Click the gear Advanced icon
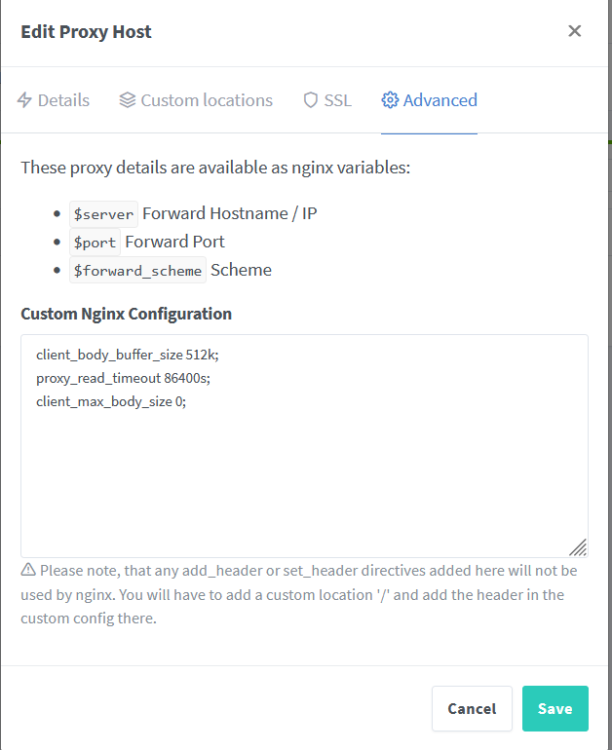This screenshot has height=750, width=612. pos(389,100)
